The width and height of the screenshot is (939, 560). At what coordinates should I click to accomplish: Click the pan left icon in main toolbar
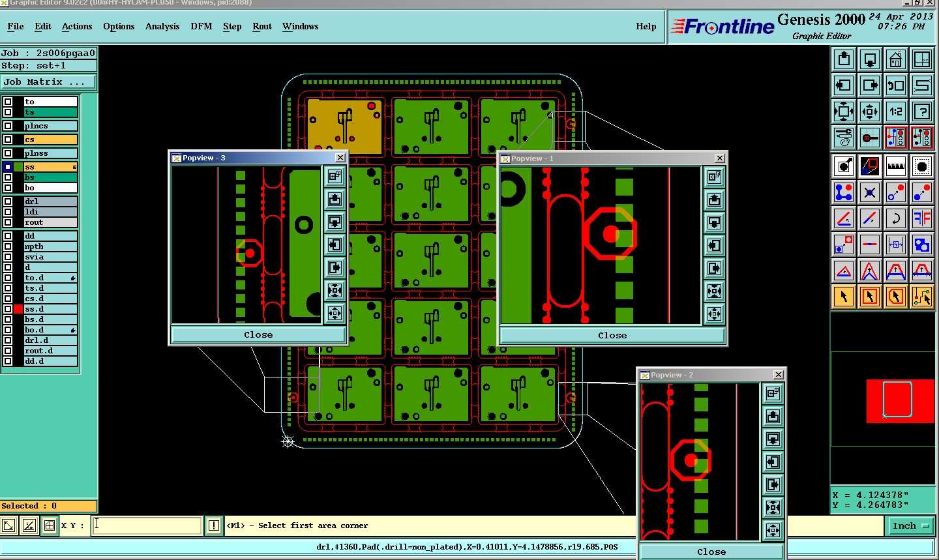click(x=844, y=85)
